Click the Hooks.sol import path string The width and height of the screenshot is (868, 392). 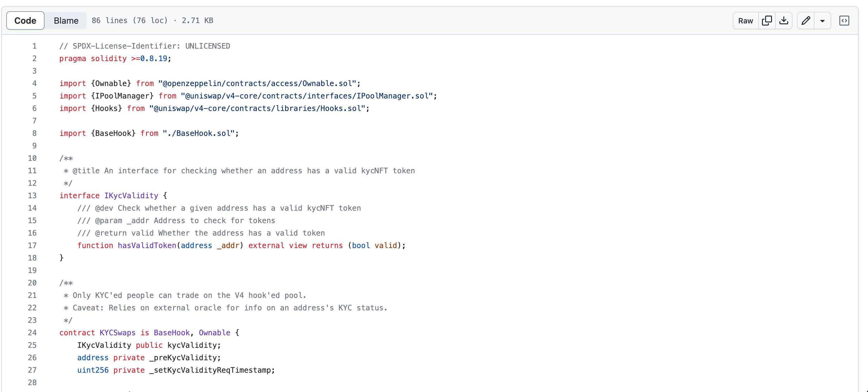point(257,108)
